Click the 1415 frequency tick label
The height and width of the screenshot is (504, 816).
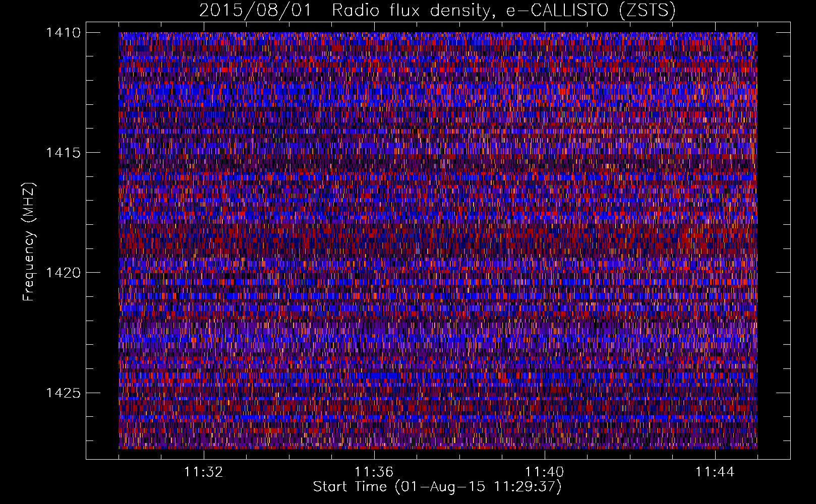[63, 153]
